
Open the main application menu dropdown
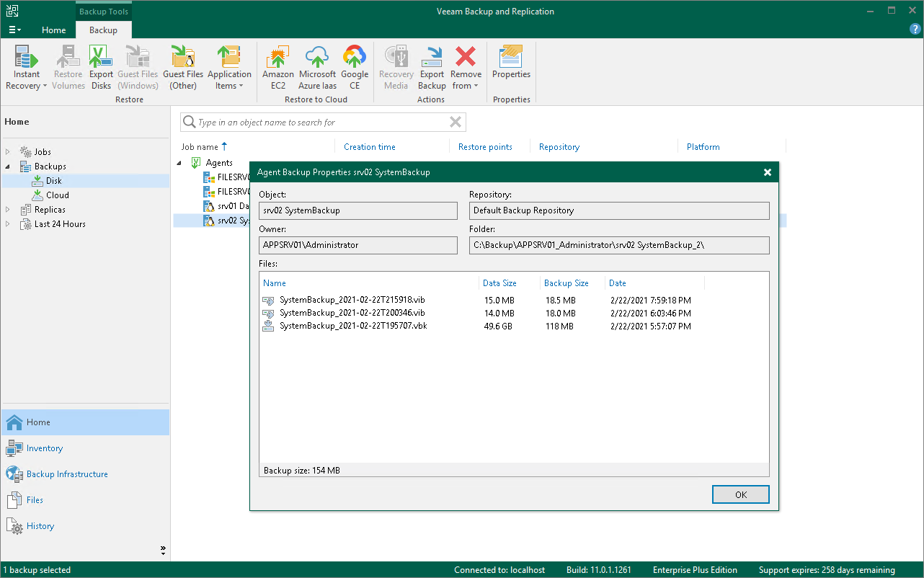[15, 30]
